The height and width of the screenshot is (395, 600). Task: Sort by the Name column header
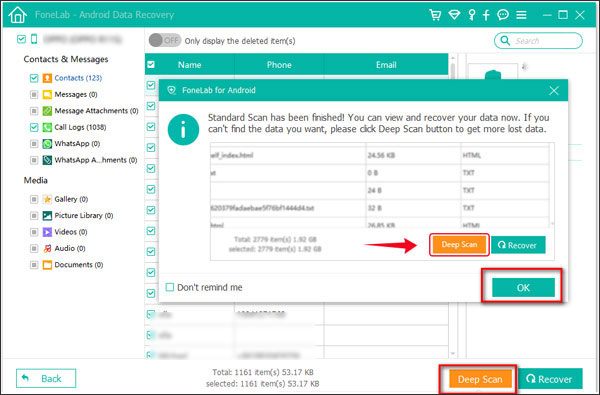[x=189, y=65]
